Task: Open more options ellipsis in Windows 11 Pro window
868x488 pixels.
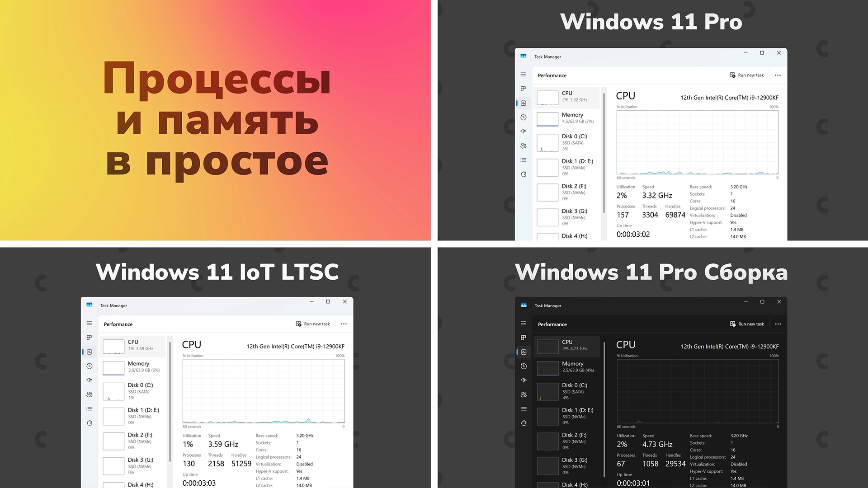Action: (x=778, y=75)
